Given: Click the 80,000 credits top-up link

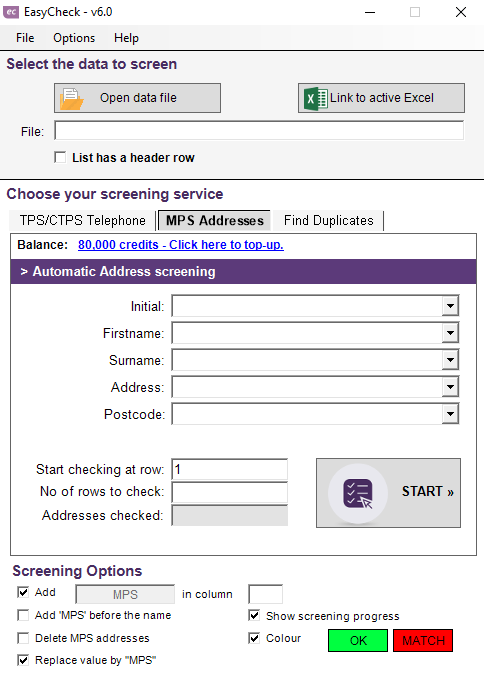Looking at the screenshot, I should pos(181,245).
